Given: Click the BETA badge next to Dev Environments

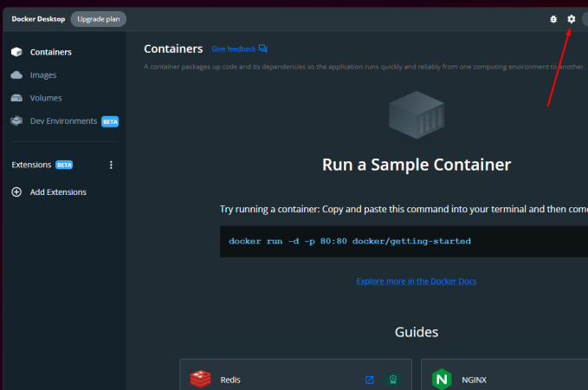Looking at the screenshot, I should (110, 121).
